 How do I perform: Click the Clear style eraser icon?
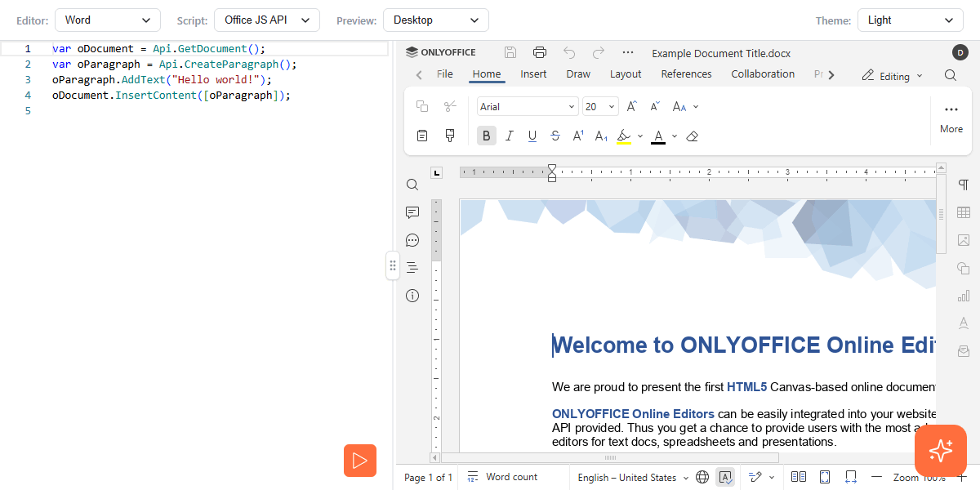pos(693,136)
